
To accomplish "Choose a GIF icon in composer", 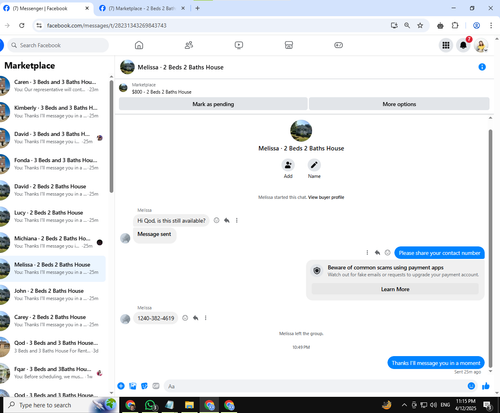I will tap(156, 386).
